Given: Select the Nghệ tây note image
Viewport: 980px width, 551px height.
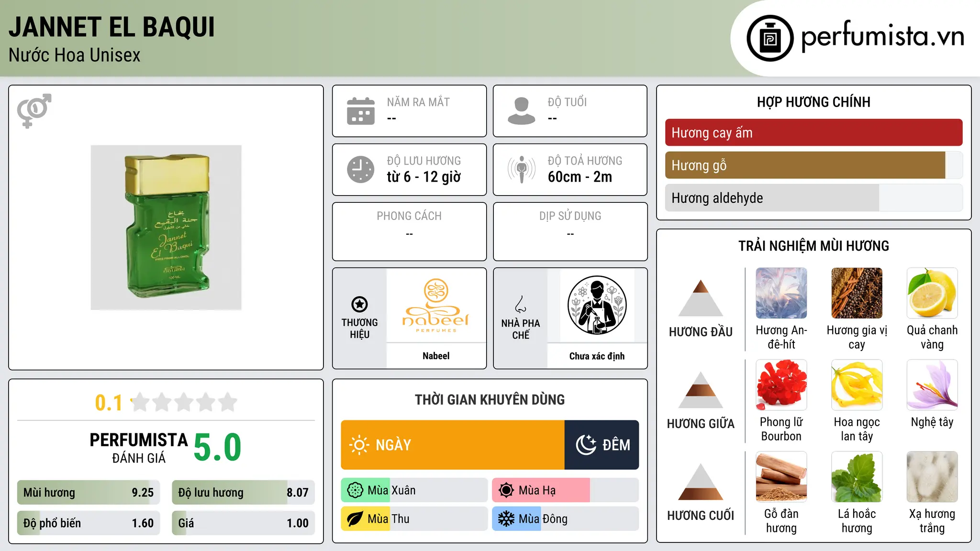Looking at the screenshot, I should pos(932,385).
